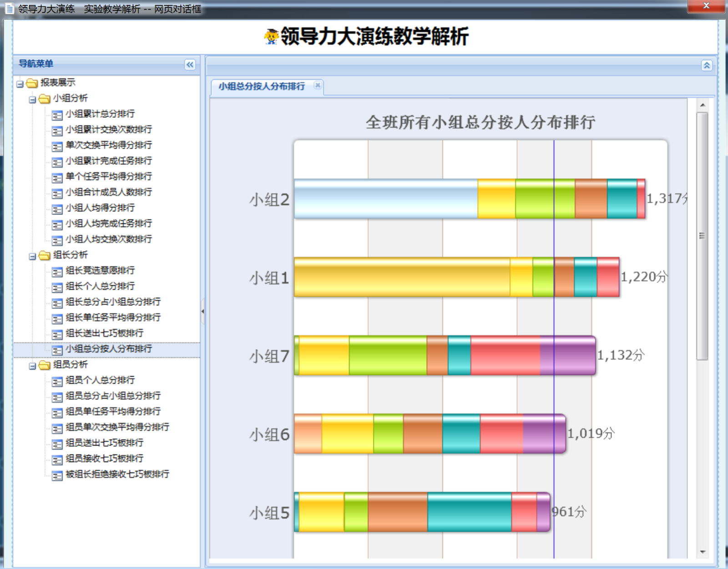Click the collapse-up arrow icon on right panel header

pyautogui.click(x=706, y=65)
